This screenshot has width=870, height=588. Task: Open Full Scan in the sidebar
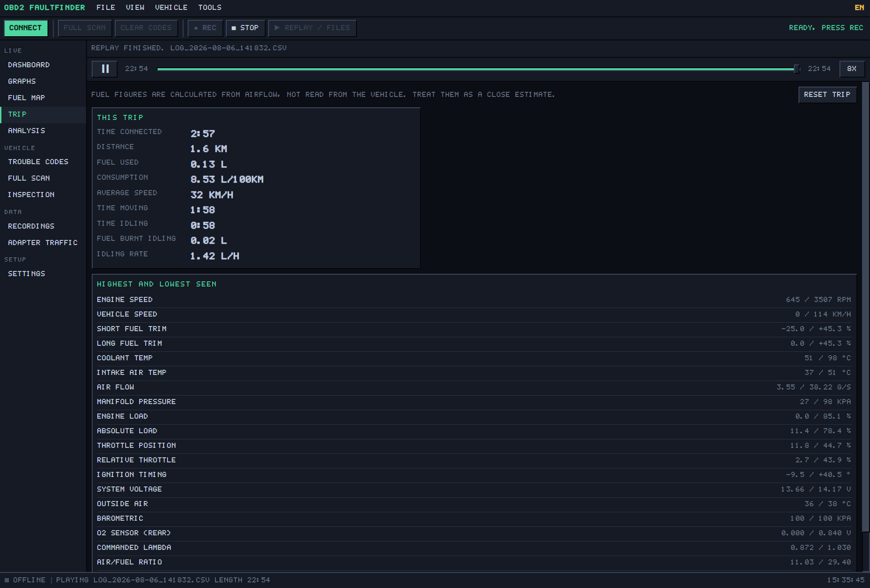[43, 178]
